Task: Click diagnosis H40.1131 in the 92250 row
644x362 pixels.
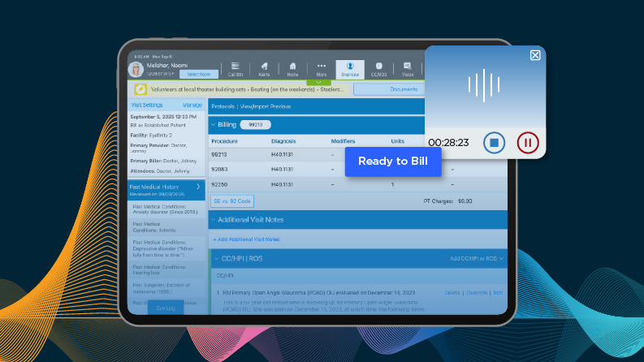Action: [x=282, y=184]
